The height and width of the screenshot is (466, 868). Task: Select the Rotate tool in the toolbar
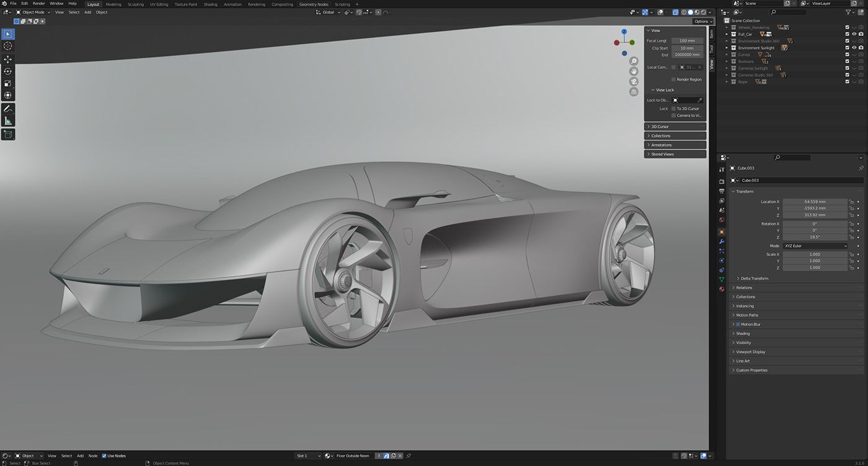8,71
